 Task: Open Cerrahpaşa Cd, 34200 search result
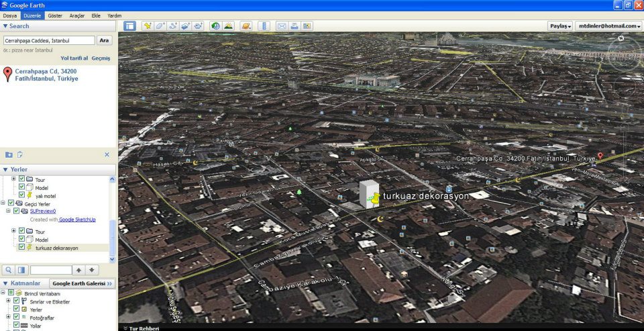(46, 75)
